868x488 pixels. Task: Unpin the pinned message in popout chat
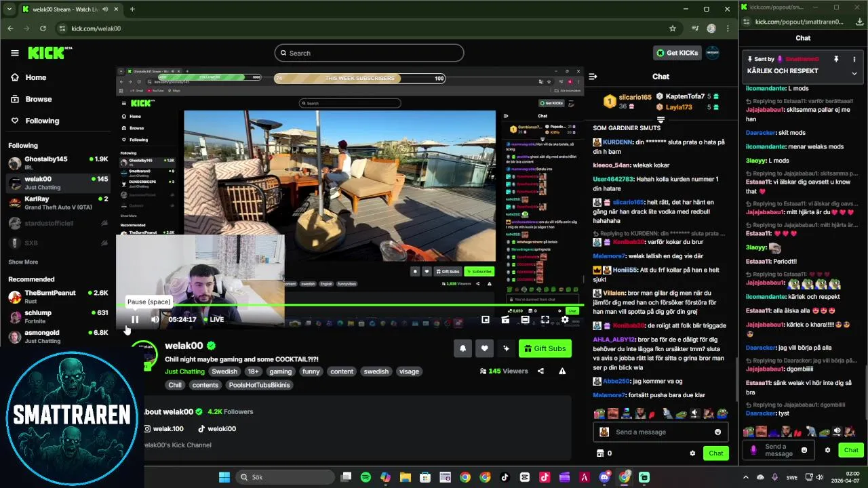pos(836,59)
